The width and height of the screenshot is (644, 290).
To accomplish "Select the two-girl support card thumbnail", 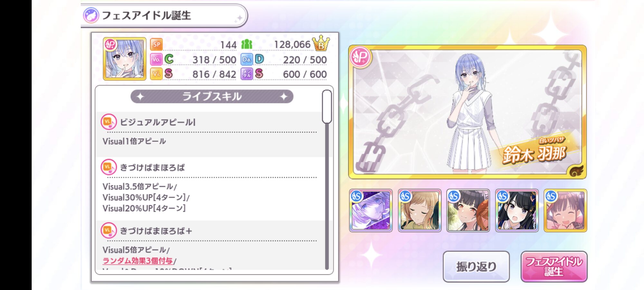I will click(468, 210).
